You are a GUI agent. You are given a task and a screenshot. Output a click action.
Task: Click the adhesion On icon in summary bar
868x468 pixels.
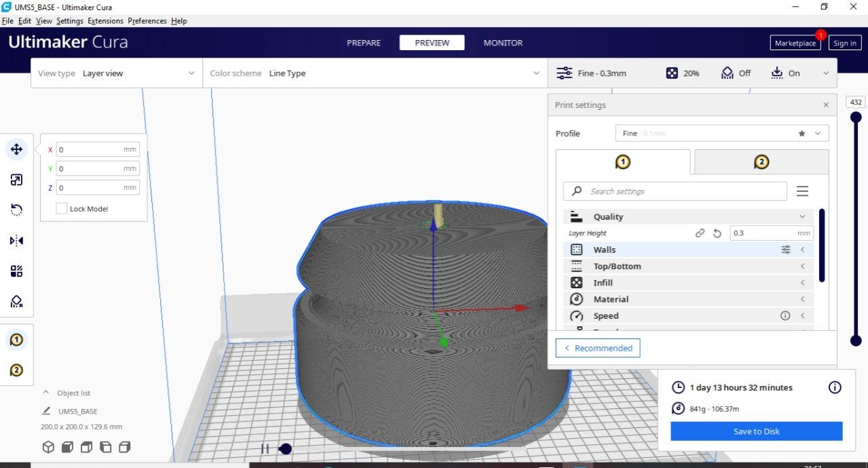[x=777, y=73]
